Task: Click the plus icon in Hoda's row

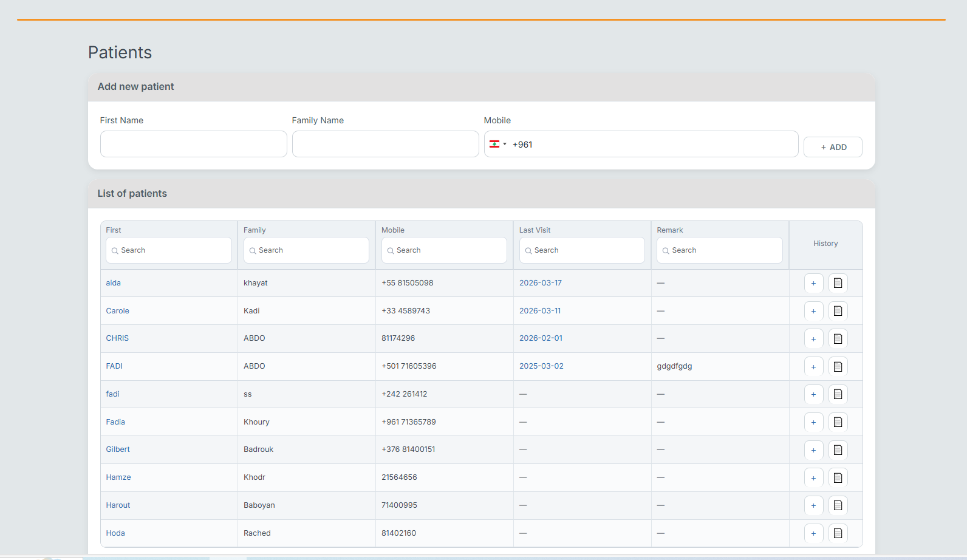Action: (x=813, y=533)
